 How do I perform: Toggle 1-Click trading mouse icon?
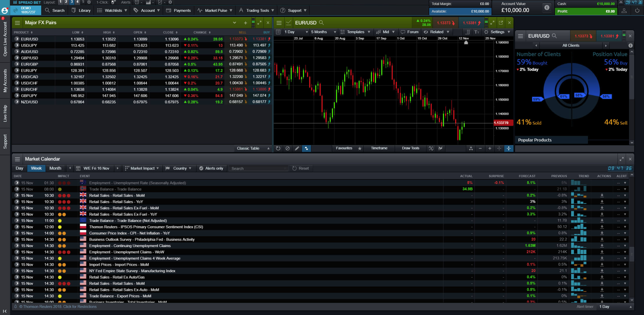113,2
